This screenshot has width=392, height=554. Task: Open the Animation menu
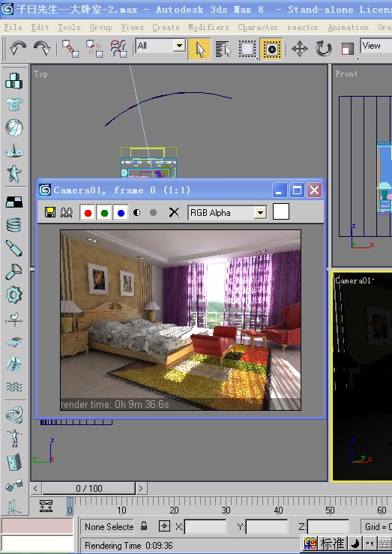[349, 27]
